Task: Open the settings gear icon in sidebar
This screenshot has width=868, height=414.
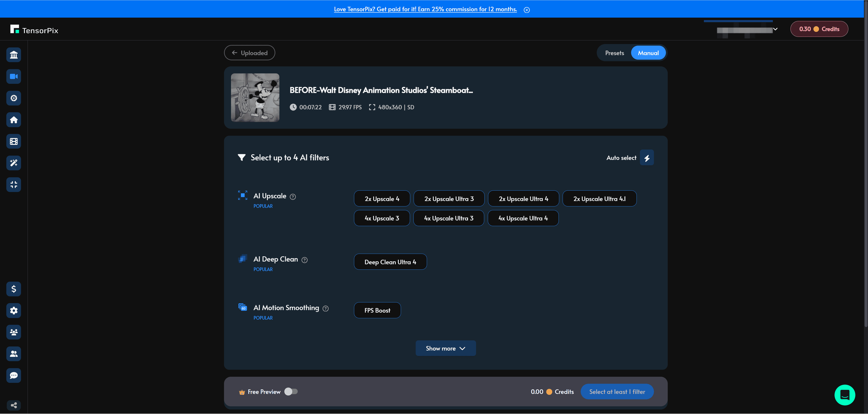Action: pos(14,310)
